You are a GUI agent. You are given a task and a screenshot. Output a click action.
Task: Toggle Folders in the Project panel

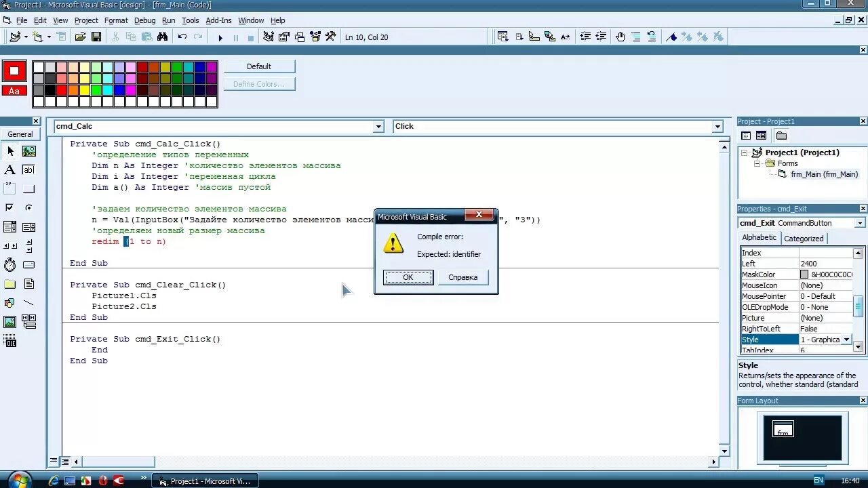[781, 136]
